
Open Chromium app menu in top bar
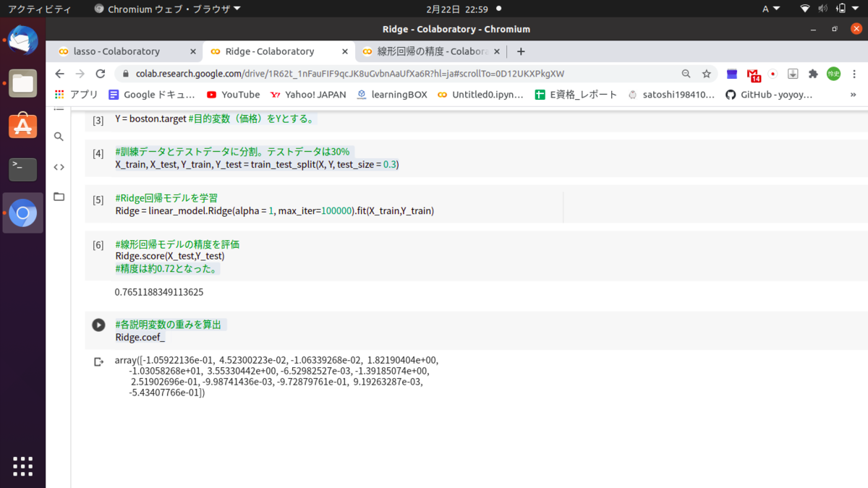167,9
